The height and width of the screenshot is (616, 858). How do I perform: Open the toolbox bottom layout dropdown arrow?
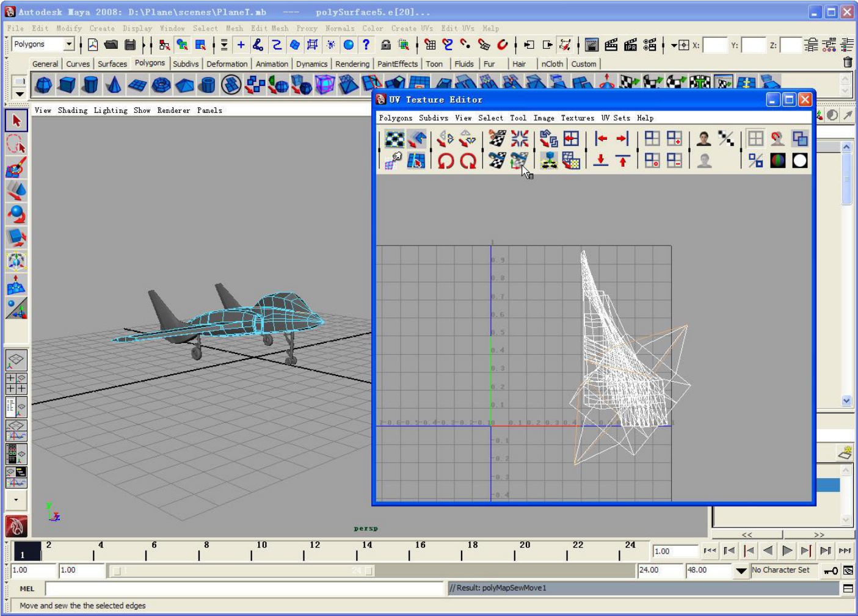tap(16, 499)
